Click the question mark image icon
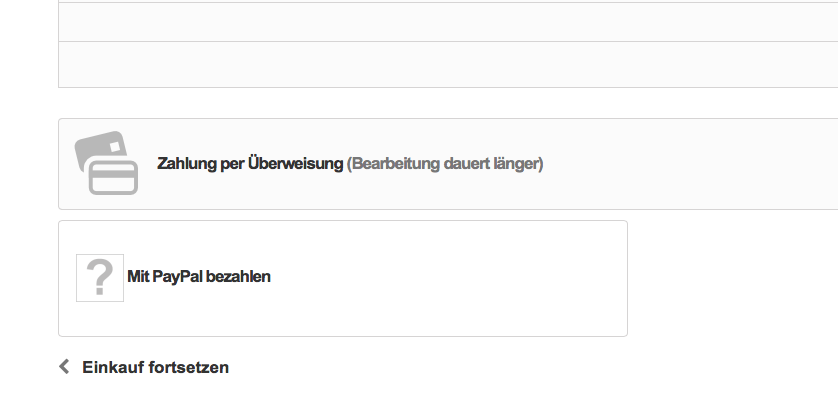 pyautogui.click(x=100, y=277)
